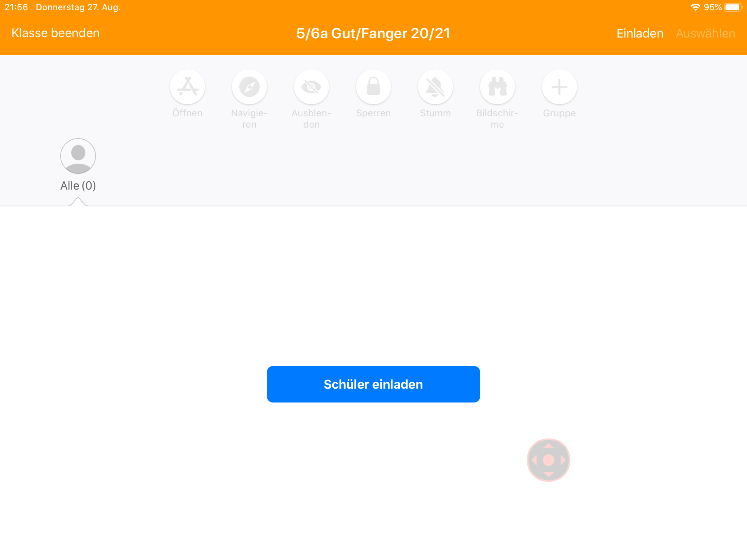Viewport: 747px width, 560px height.
Task: Select the Alle (0) avatar
Action: [78, 156]
